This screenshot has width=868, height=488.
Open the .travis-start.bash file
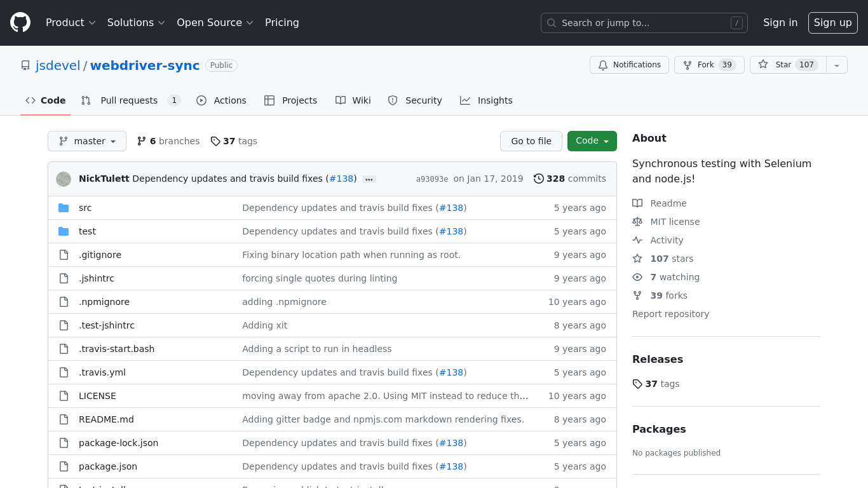click(x=117, y=349)
